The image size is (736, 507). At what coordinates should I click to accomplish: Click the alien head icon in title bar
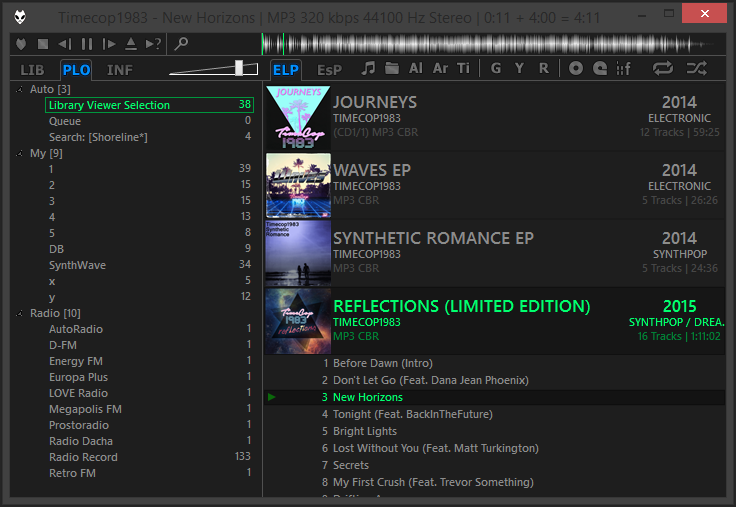pos(20,17)
